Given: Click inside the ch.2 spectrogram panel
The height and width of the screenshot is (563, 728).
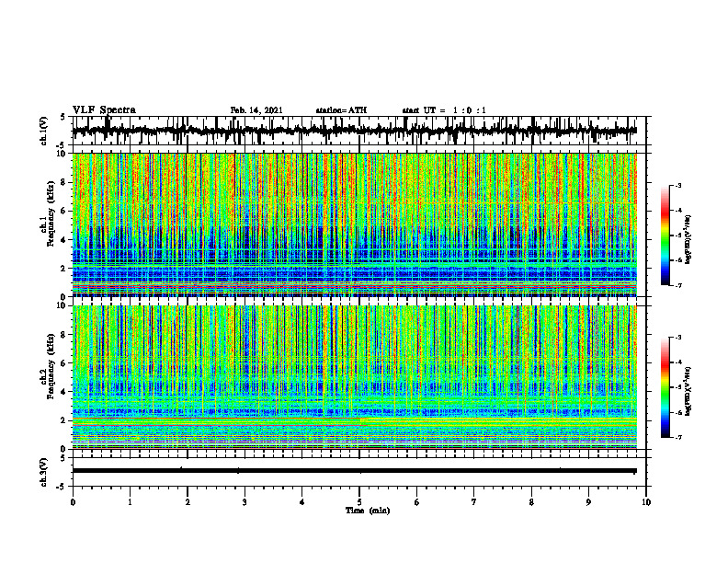Looking at the screenshot, I should point(359,377).
